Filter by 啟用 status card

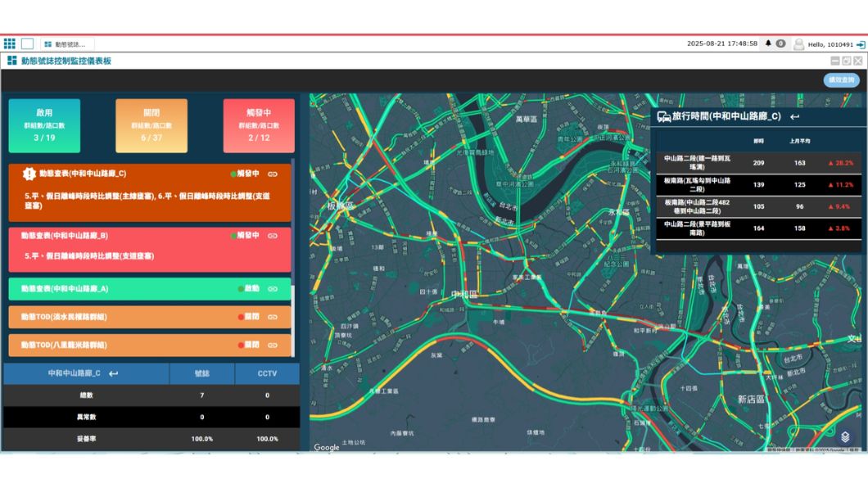pyautogui.click(x=44, y=126)
